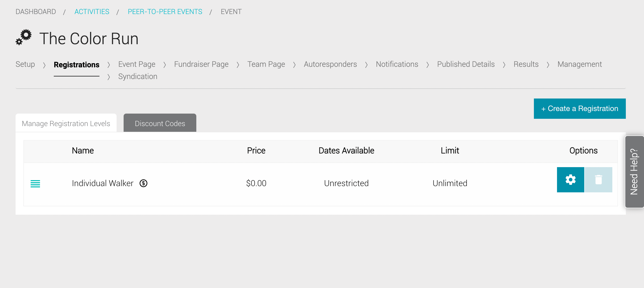Screen dimensions: 644x288
Task: Click the dollar circle icon next to Individual Walker
Action: (143, 183)
